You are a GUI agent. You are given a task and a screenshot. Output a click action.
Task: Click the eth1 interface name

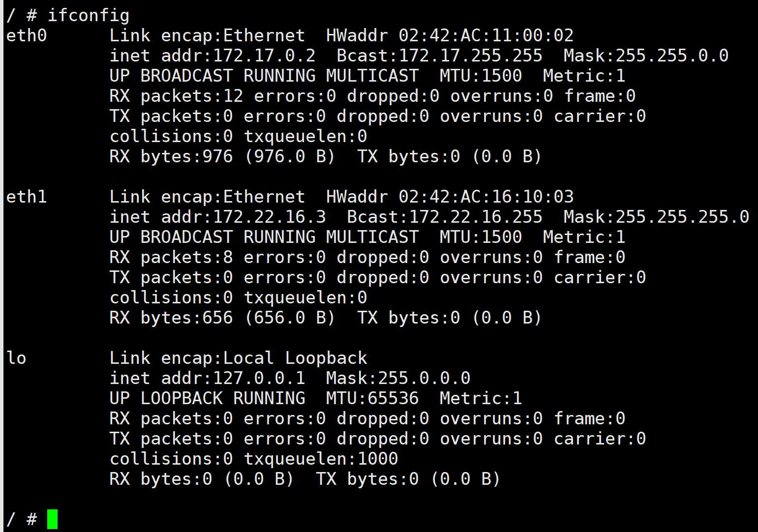(x=27, y=197)
